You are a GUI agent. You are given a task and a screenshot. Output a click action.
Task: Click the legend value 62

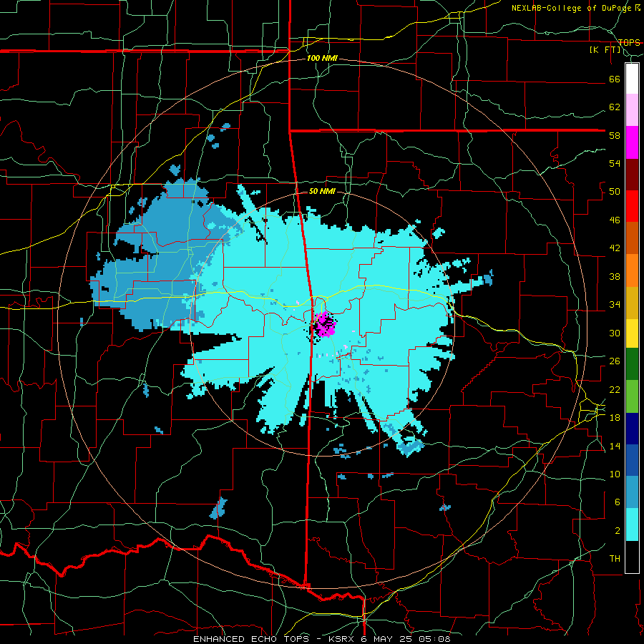point(615,107)
